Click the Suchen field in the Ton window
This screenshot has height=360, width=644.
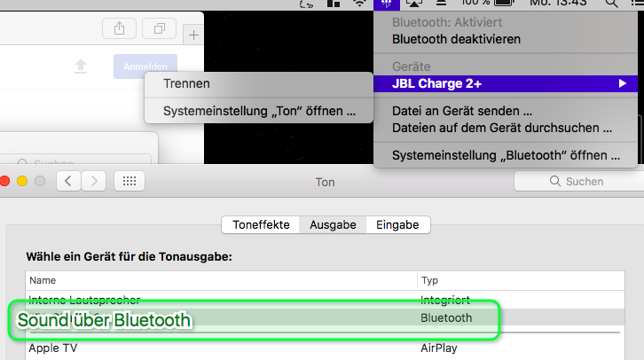tap(579, 181)
